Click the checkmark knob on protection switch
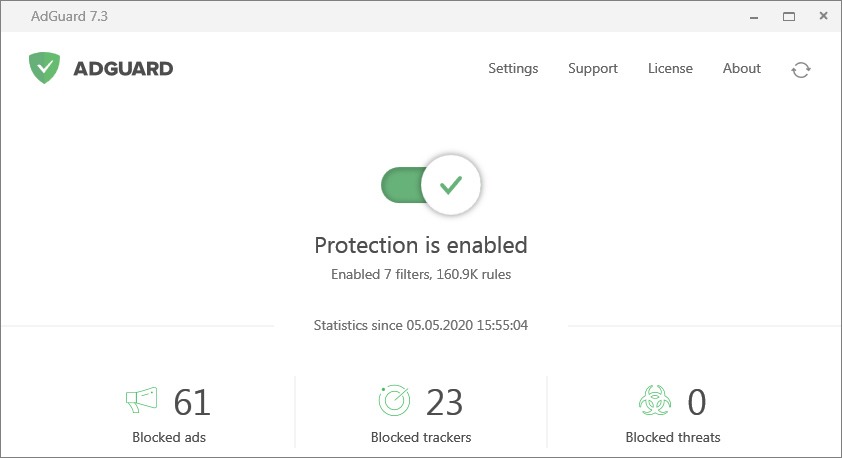This screenshot has height=458, width=842. (451, 185)
